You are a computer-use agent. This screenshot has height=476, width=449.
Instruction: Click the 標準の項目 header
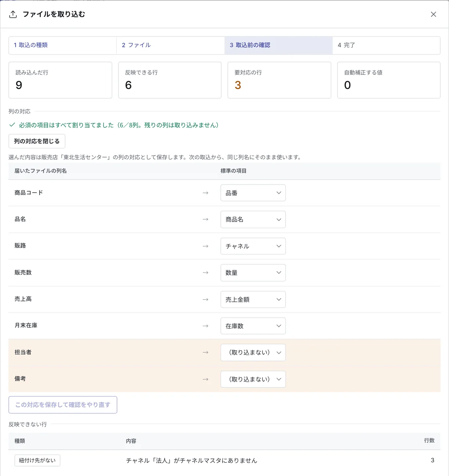(233, 171)
